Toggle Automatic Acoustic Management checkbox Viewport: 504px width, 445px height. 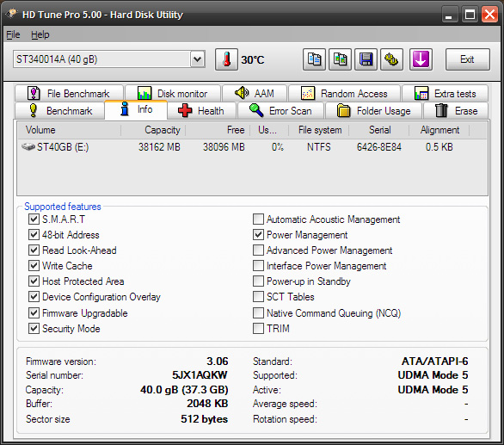[x=258, y=219]
